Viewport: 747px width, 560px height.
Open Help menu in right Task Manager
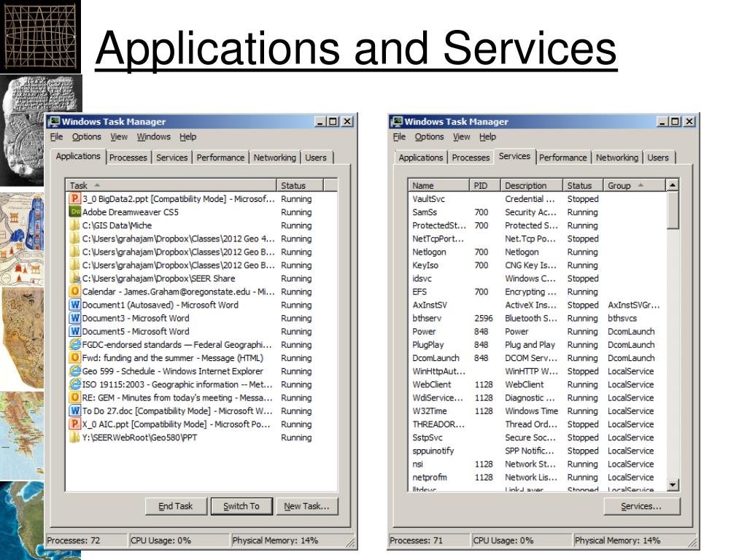tap(487, 136)
